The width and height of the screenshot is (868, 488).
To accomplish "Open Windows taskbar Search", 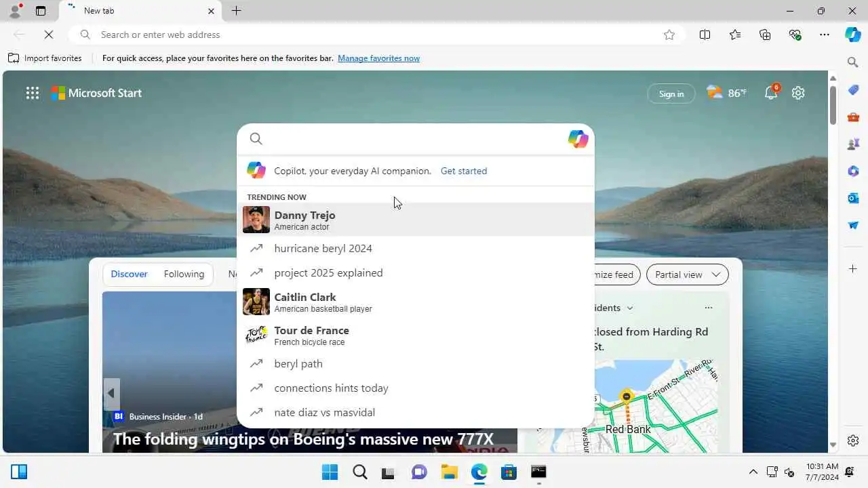I will tap(359, 472).
